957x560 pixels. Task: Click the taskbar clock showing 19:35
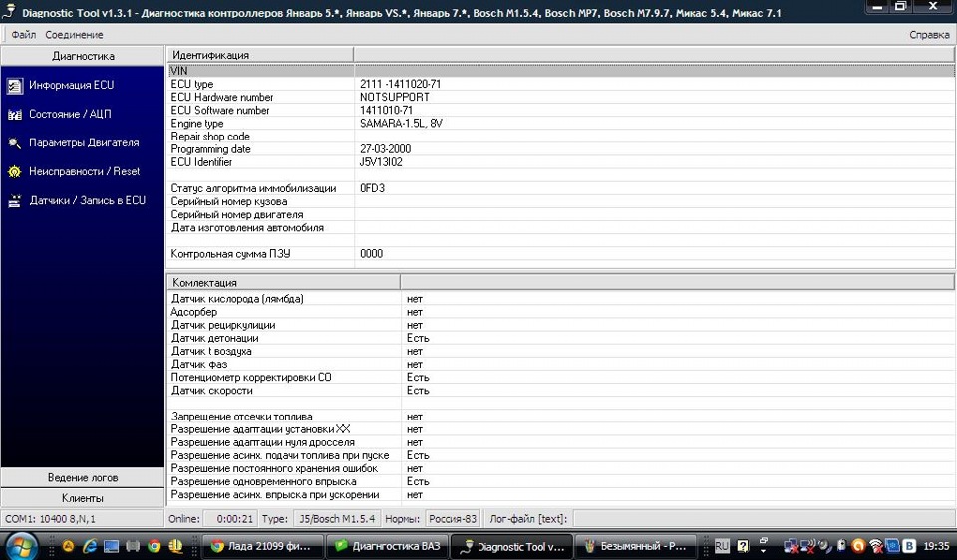point(936,546)
